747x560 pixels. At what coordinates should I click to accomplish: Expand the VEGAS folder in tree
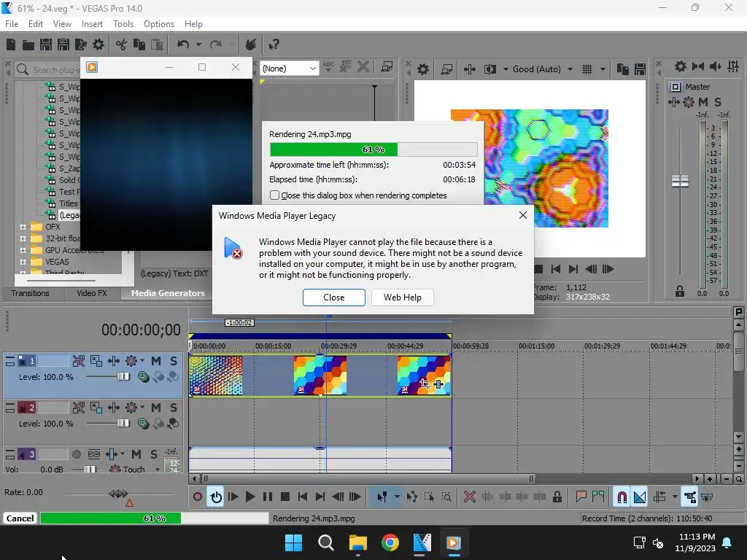click(x=23, y=262)
